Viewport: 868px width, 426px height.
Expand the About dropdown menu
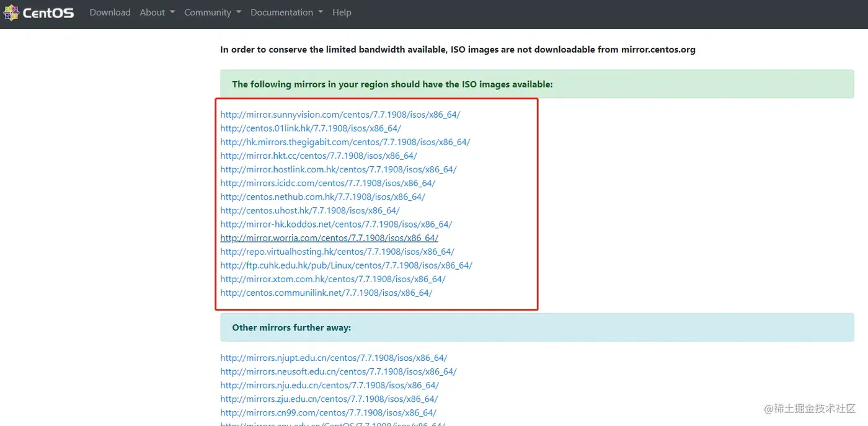(157, 12)
